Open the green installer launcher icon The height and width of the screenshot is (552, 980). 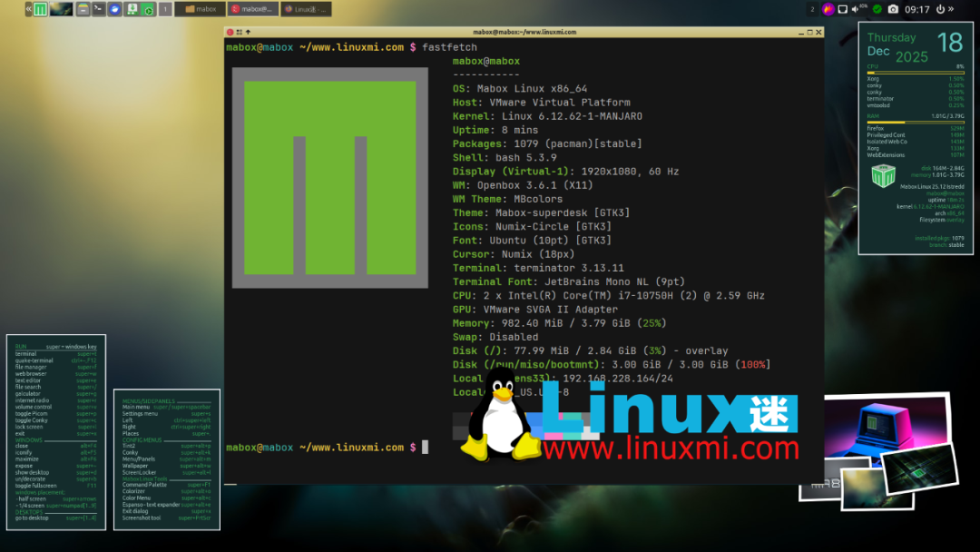coord(132,9)
